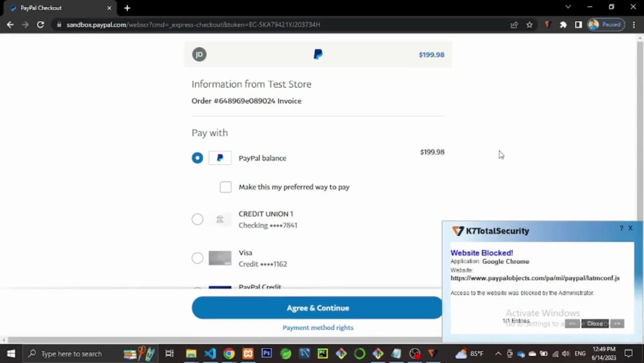Screen dimensions: 644x363
Task: Open the volume control in system tray
Action: pos(565,353)
